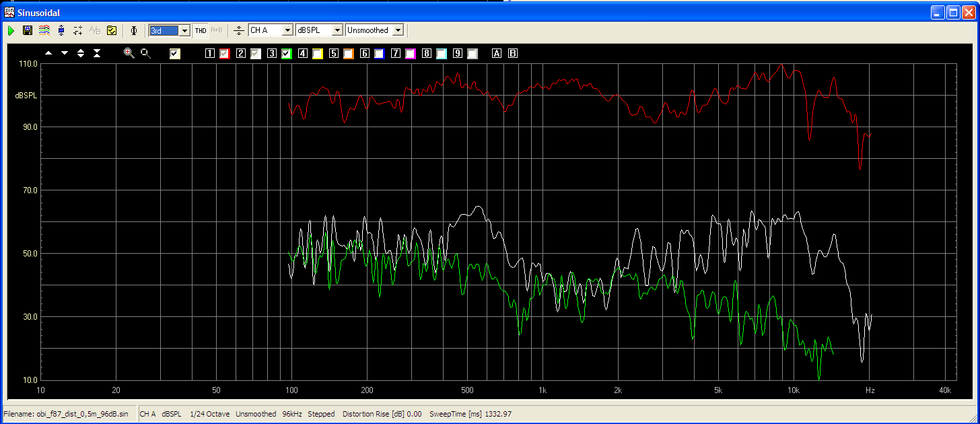Image resolution: width=980 pixels, height=424 pixels.
Task: Click the dBSPL Y-axis label
Action: pos(26,96)
